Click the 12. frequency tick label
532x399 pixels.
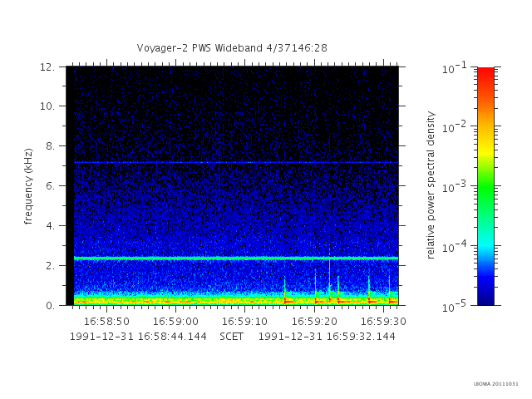coord(47,66)
